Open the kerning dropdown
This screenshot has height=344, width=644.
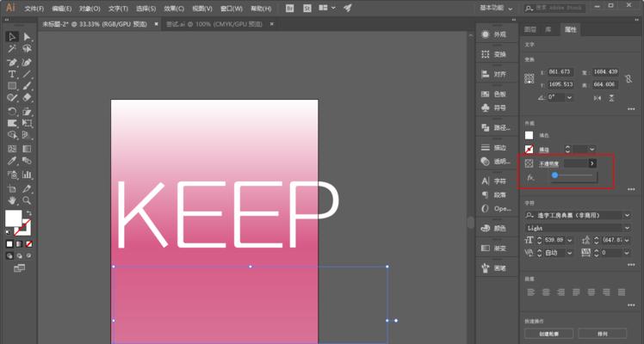tap(569, 253)
